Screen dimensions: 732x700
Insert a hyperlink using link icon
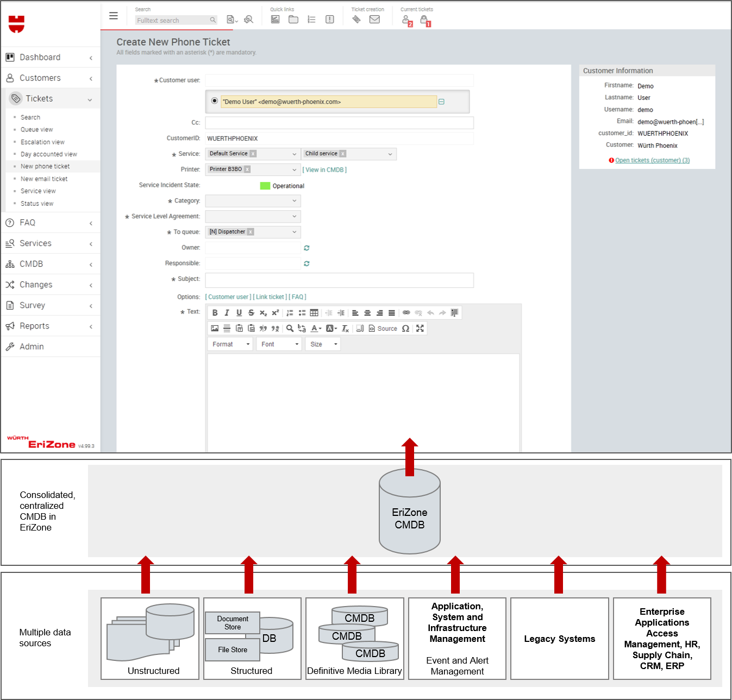point(406,313)
